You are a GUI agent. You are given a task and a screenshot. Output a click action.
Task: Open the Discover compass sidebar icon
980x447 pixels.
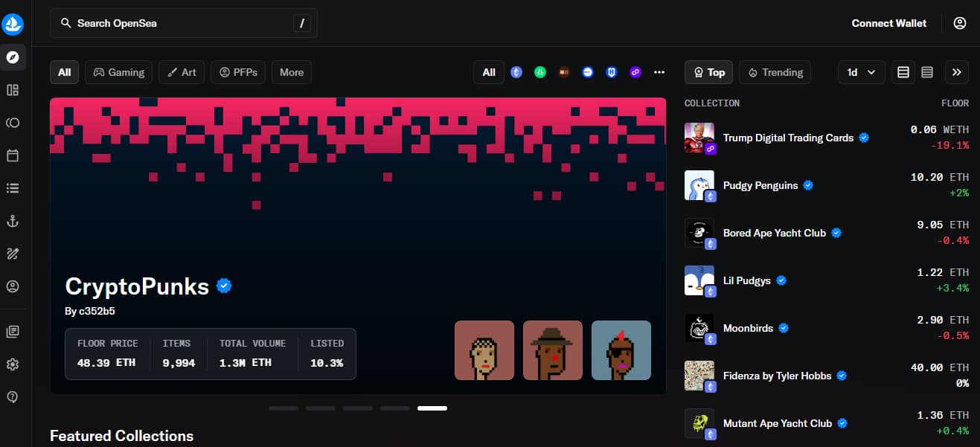13,57
